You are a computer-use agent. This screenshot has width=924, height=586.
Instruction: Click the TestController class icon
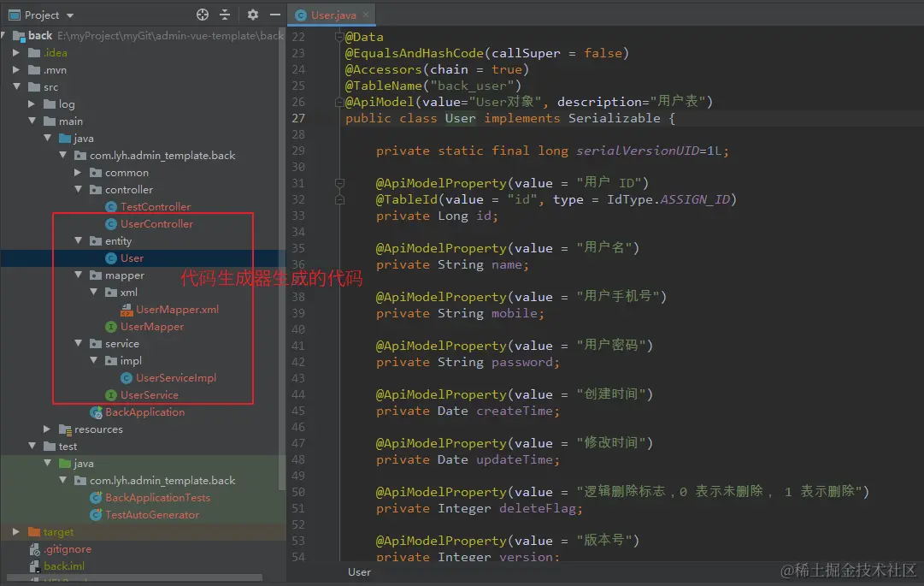(111, 207)
